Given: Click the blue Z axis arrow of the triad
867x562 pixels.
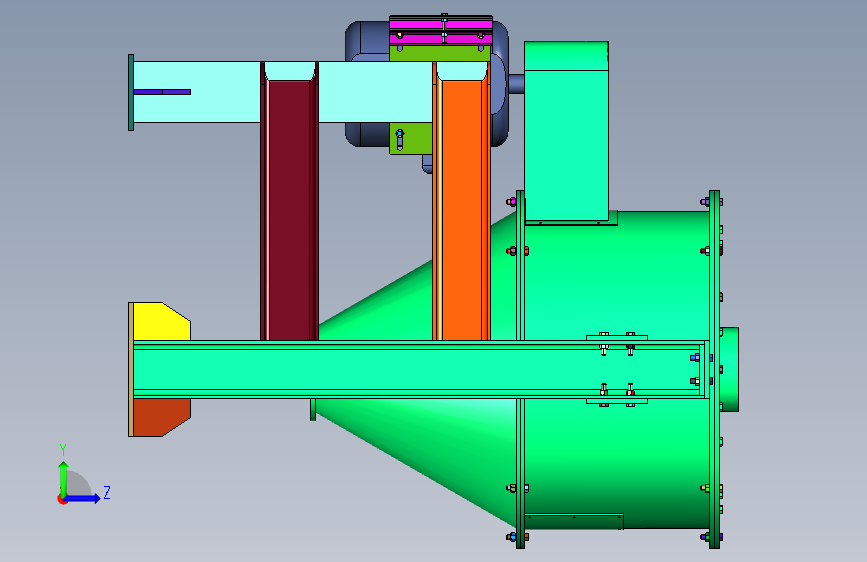Looking at the screenshot, I should pos(83,498).
